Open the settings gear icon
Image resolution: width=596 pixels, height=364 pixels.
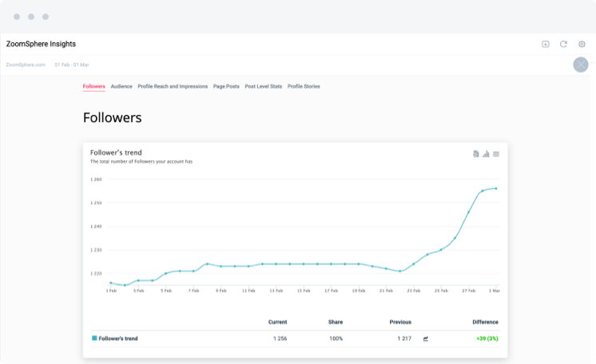(582, 44)
